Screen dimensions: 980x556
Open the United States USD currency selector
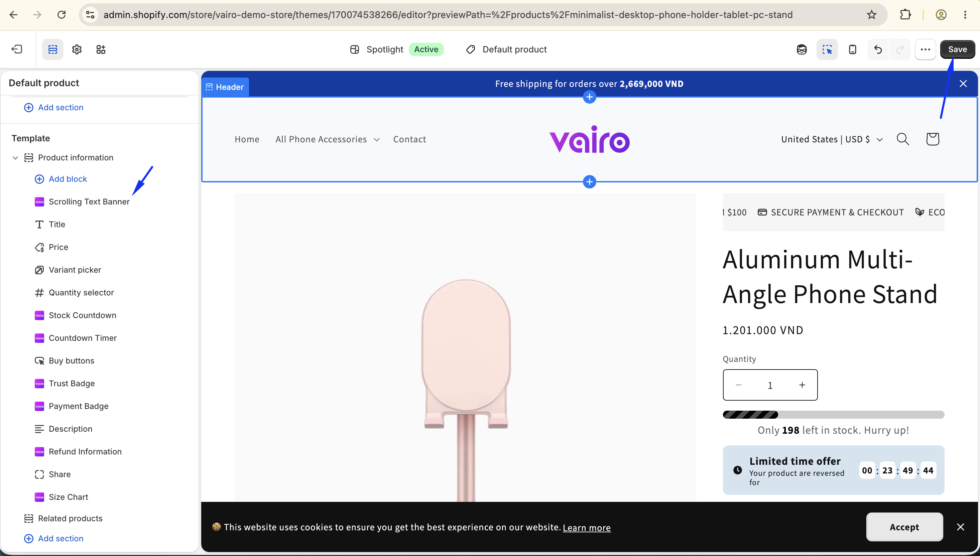(832, 139)
